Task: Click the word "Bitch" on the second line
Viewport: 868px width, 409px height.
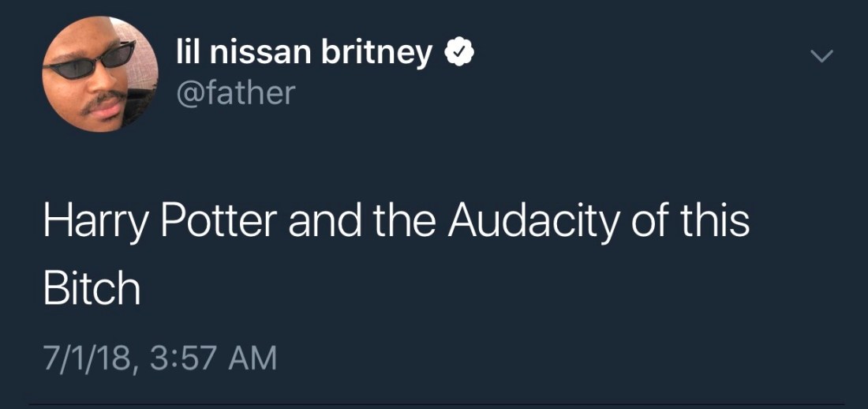Action: (x=92, y=290)
